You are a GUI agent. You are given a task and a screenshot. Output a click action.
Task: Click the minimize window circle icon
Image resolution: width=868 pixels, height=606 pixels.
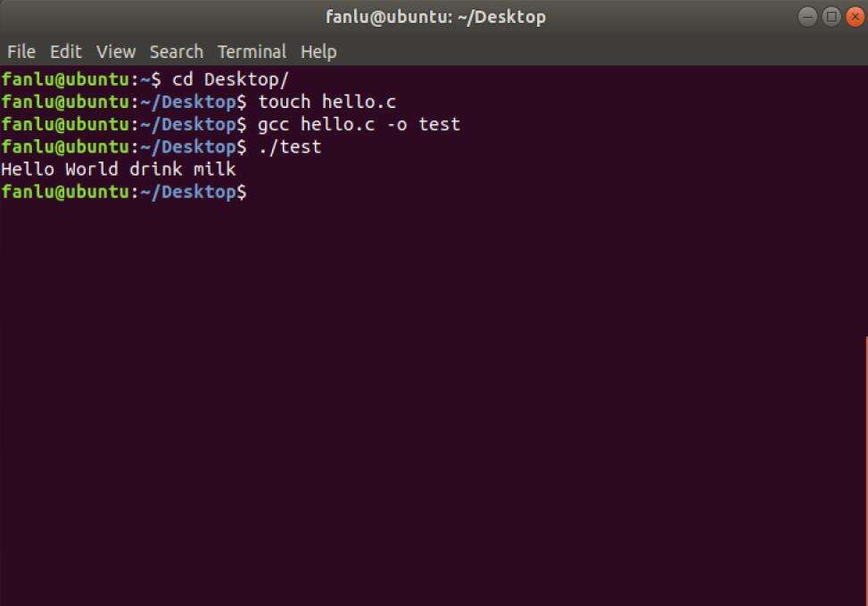pos(806,16)
